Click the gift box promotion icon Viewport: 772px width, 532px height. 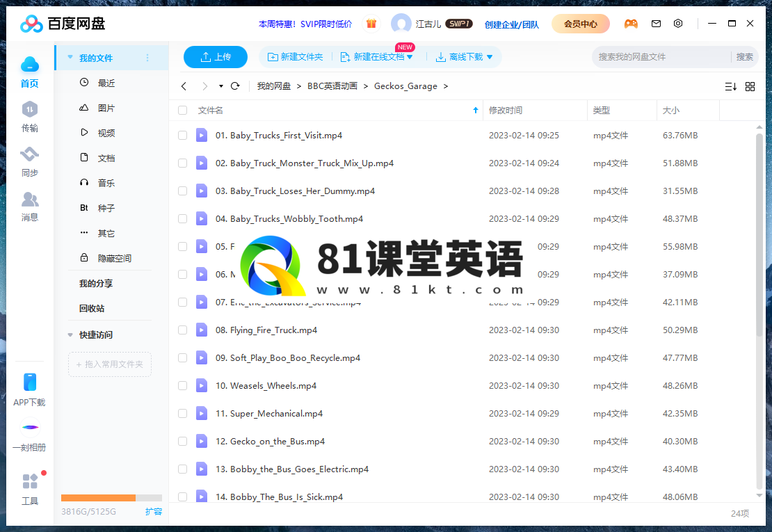[x=371, y=23]
